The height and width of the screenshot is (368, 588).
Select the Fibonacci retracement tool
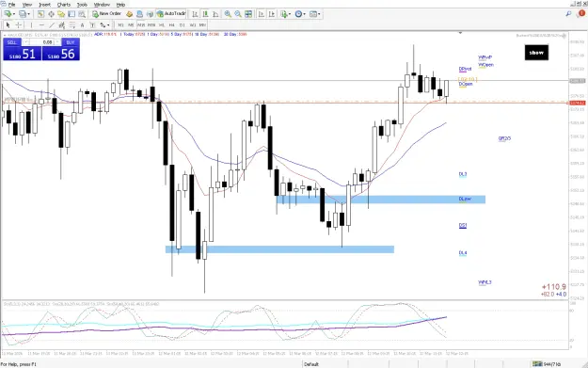(72, 25)
